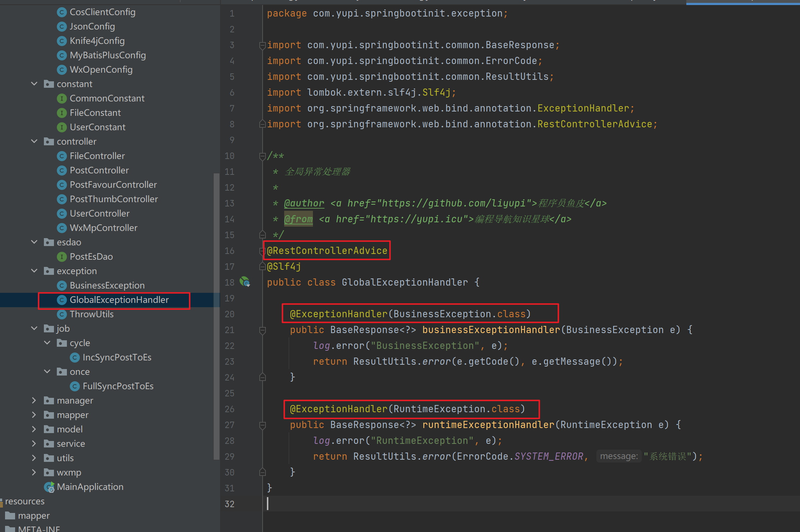This screenshot has width=800, height=532.
Task: Click the resources folder icon
Action: point(1,502)
